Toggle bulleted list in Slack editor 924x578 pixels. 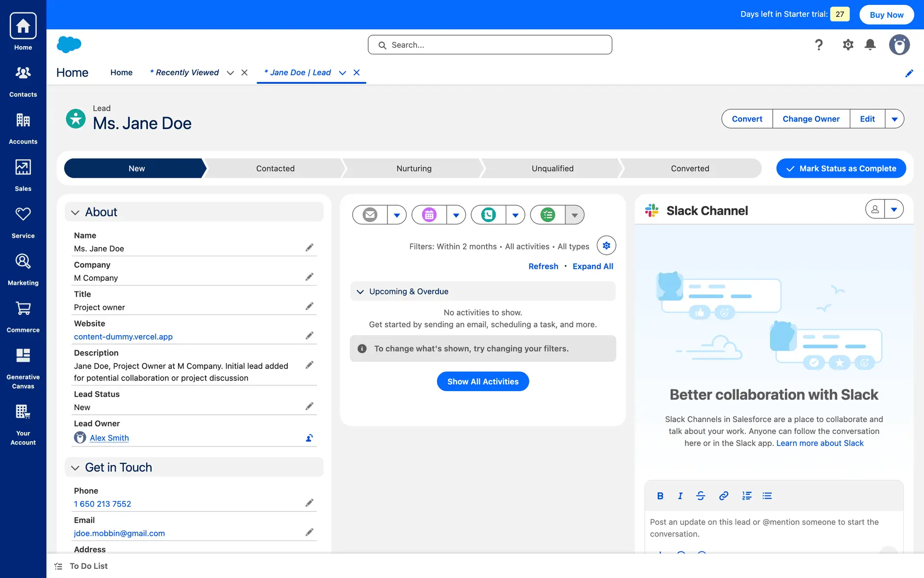coord(767,496)
